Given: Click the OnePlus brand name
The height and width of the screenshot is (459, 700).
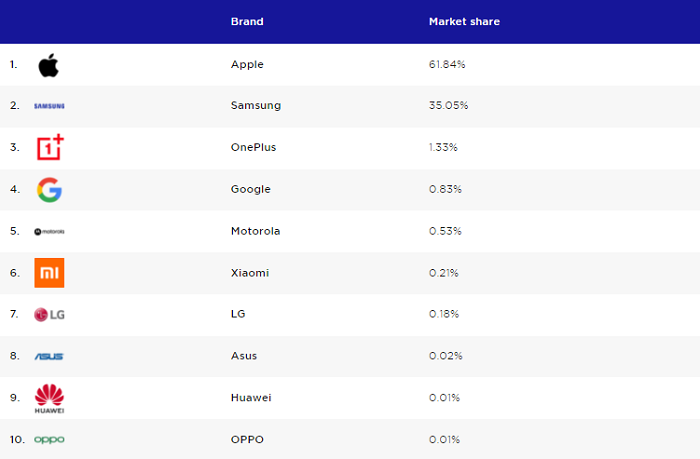Looking at the screenshot, I should coord(253,147).
